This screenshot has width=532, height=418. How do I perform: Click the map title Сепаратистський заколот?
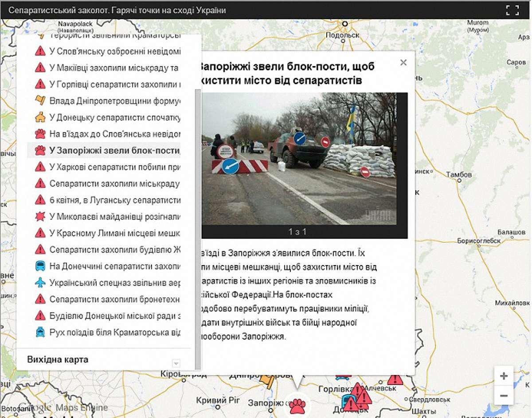click(x=117, y=10)
